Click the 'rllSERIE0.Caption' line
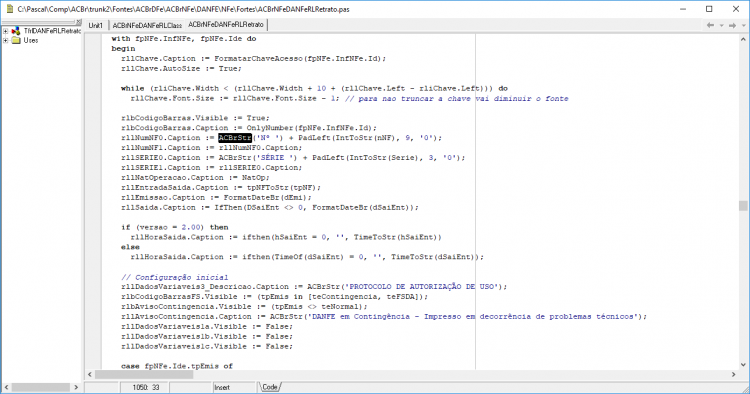The width and height of the screenshot is (750, 394). click(x=293, y=158)
